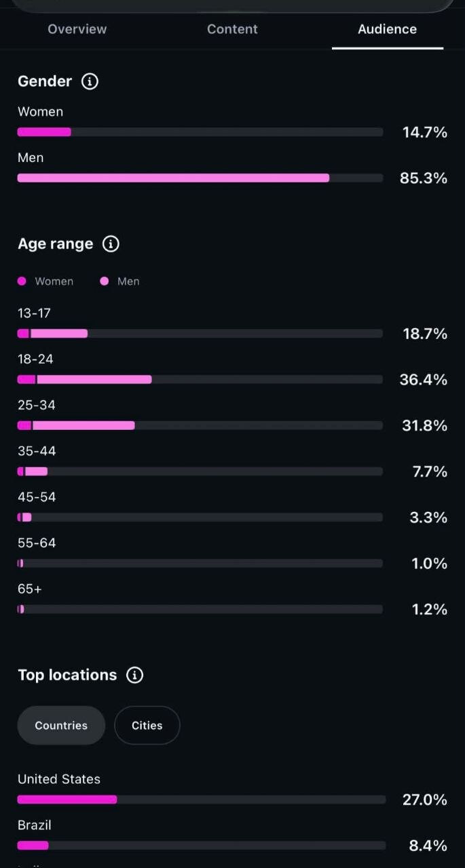Switch to the Content tab
The image size is (465, 868).
232,29
